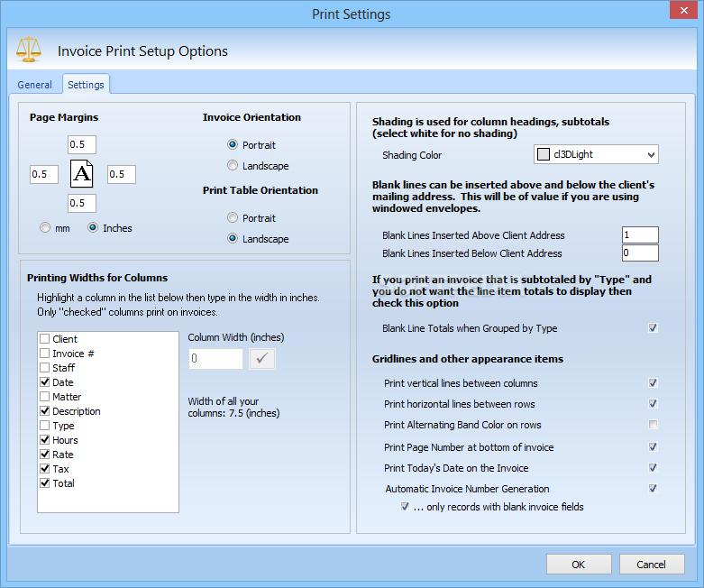Uncheck the Total column checkbox
The height and width of the screenshot is (588, 704).
45,482
